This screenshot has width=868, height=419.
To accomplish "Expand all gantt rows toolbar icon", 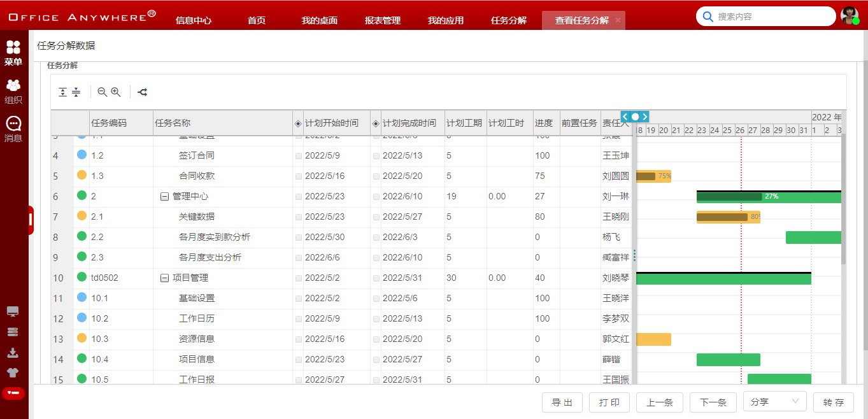I will 62,92.
